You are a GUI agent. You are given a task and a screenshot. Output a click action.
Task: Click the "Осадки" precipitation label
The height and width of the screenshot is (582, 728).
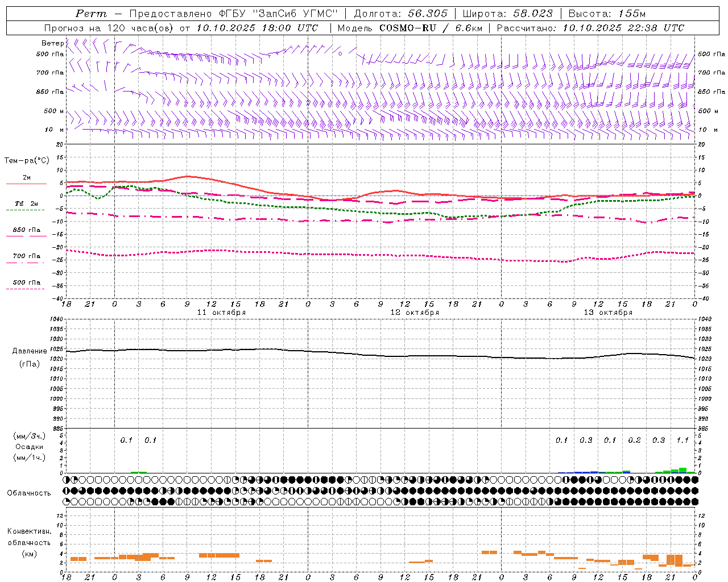tap(30, 447)
